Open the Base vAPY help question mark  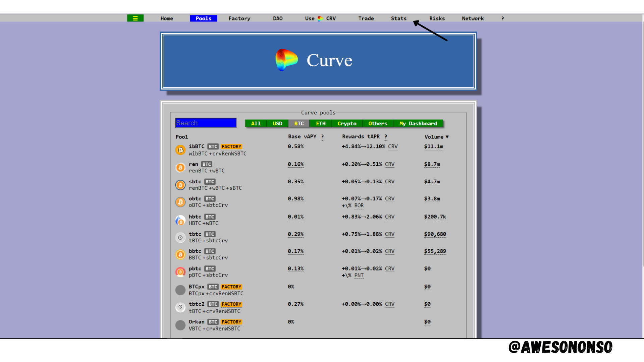click(x=322, y=137)
